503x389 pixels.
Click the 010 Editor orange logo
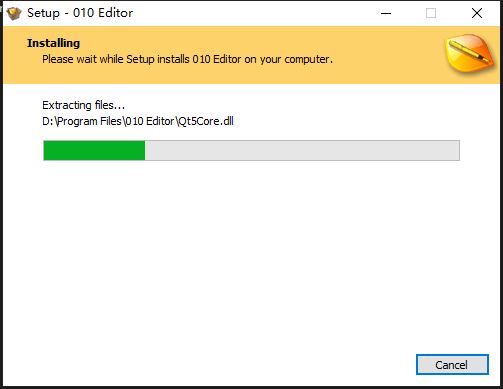[469, 54]
